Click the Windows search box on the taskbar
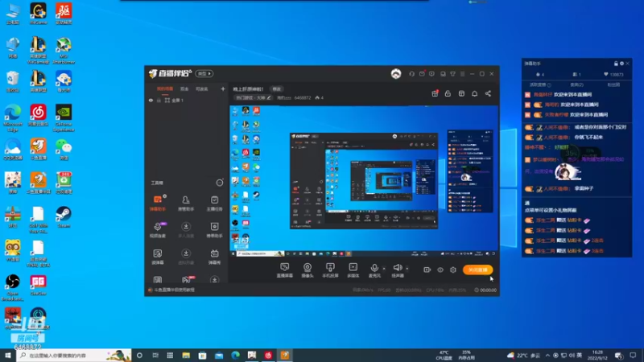 click(74, 356)
